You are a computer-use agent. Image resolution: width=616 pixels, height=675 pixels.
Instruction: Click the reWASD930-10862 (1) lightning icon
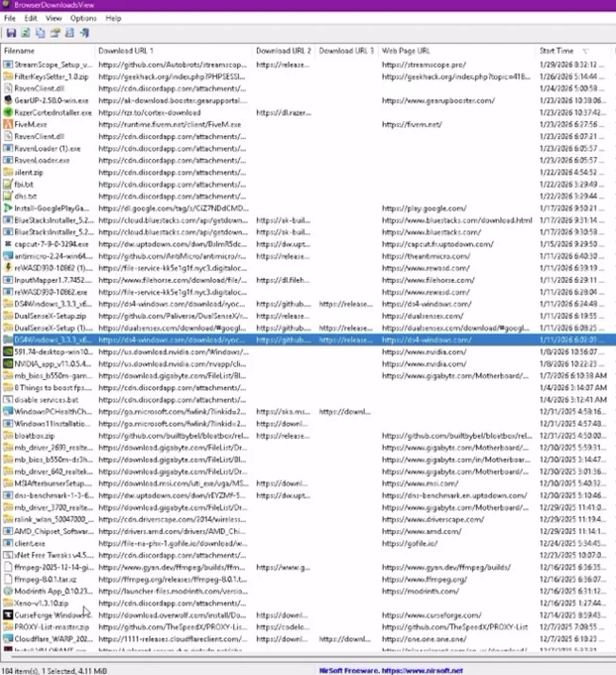coord(8,268)
